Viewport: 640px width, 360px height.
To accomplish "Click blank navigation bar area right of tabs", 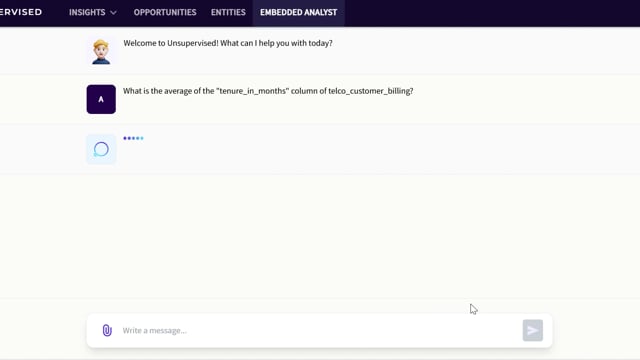I will (490, 13).
